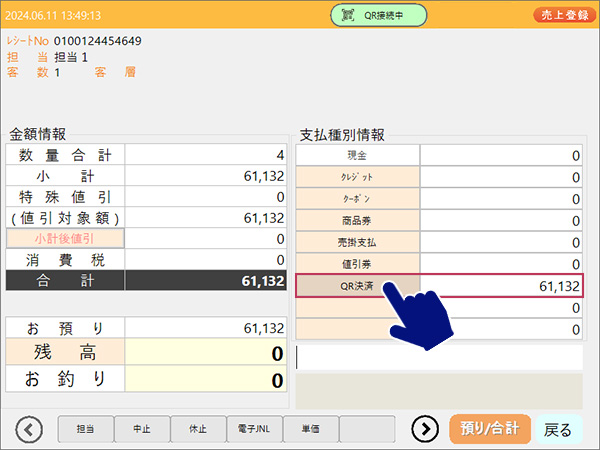The image size is (600, 450).
Task: Select 値引券 payment type
Action: (357, 264)
